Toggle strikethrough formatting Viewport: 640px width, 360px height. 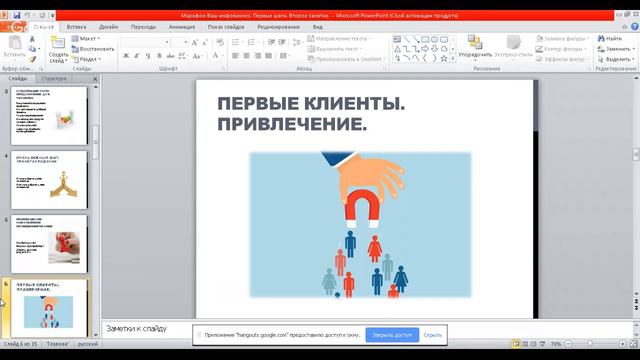point(170,56)
